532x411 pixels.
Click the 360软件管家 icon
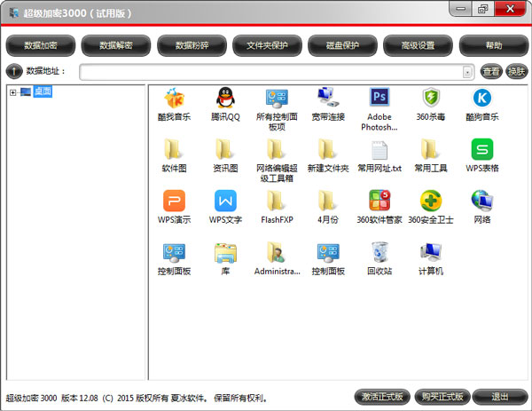coord(379,201)
